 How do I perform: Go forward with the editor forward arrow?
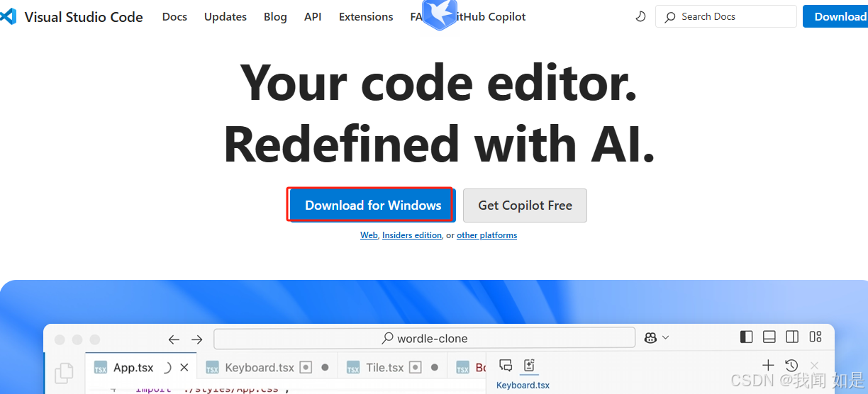[197, 339]
